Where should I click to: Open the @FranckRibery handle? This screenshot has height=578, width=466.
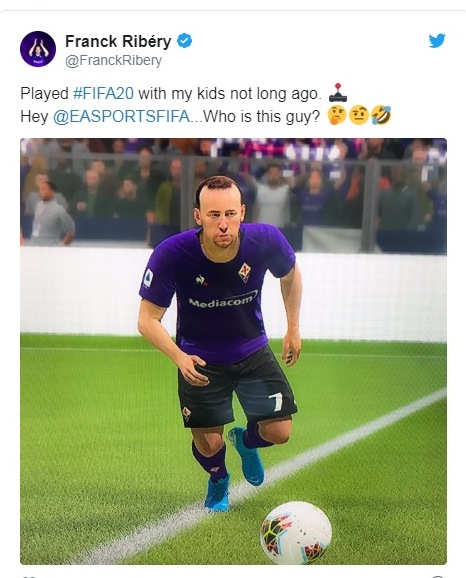[x=114, y=60]
